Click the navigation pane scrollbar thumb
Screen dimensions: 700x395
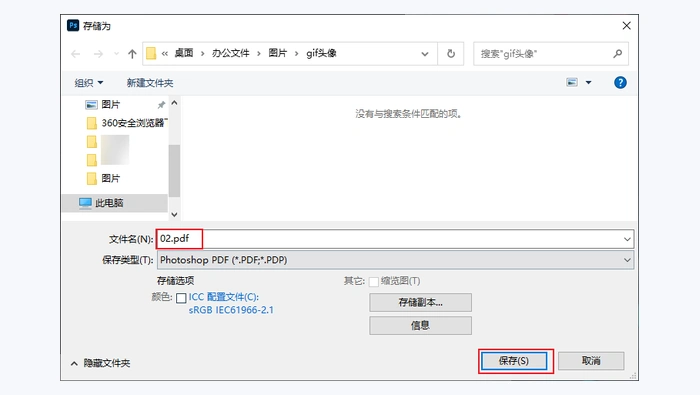[175, 170]
